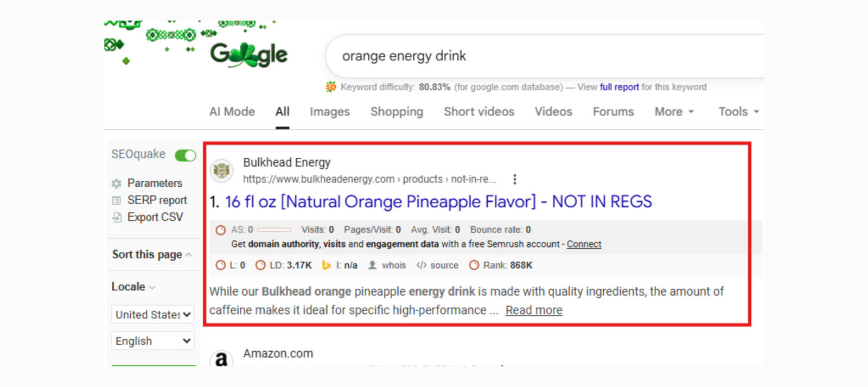Click the Bing index icon

pyautogui.click(x=326, y=265)
